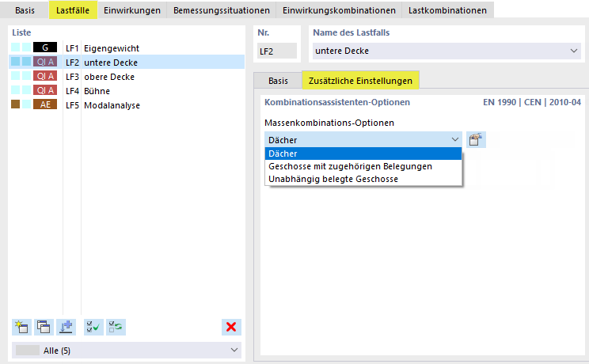Click the Nr. field showing LF2
This screenshot has height=364, width=589.
point(277,51)
